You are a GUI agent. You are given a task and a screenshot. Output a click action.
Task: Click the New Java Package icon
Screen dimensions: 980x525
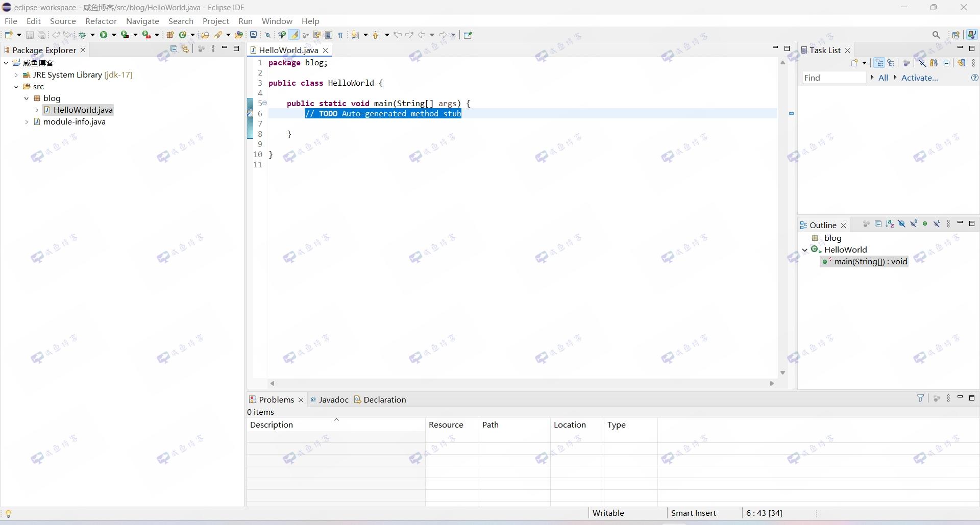(x=170, y=35)
